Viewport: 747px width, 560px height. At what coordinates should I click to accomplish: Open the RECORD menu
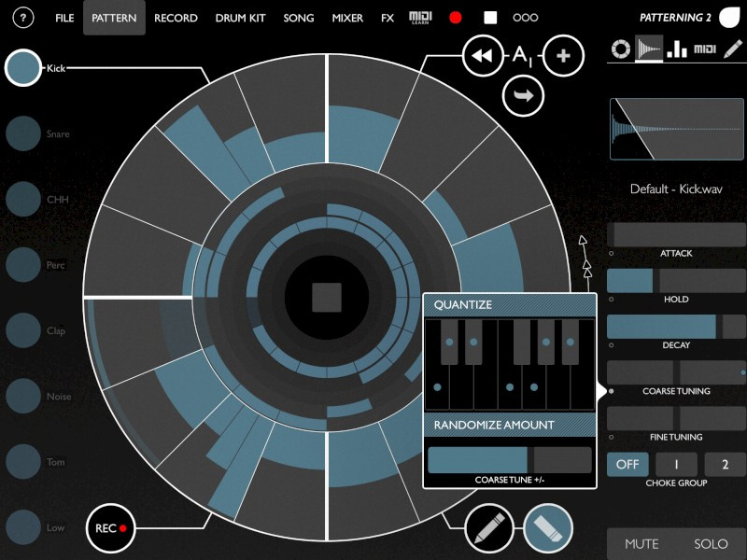click(176, 18)
